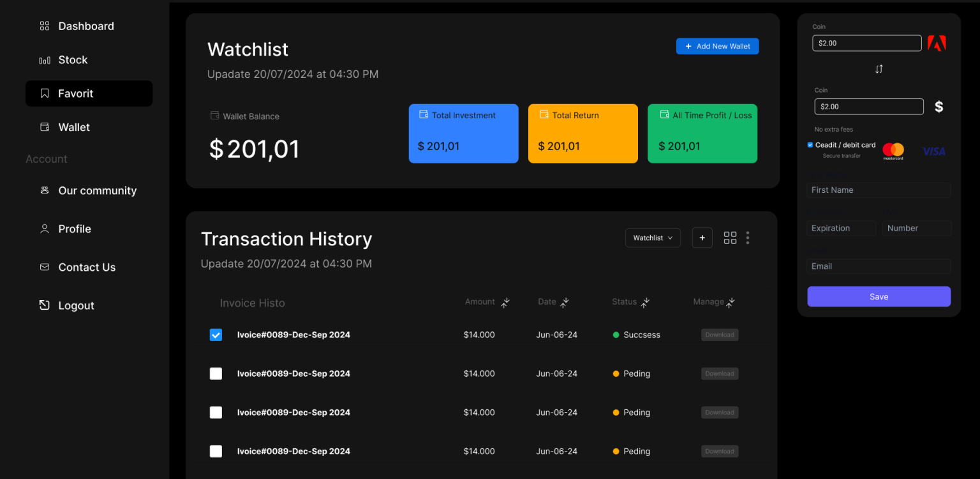980x479 pixels.
Task: Select the VISA logo
Action: point(933,151)
